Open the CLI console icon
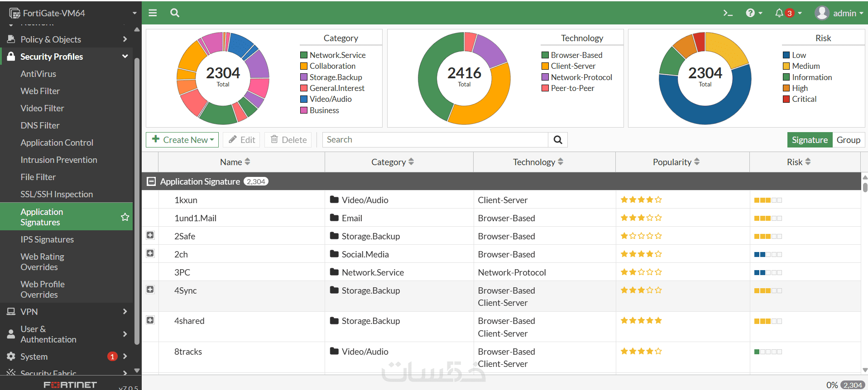Viewport: 868px width, 390px height. click(728, 13)
